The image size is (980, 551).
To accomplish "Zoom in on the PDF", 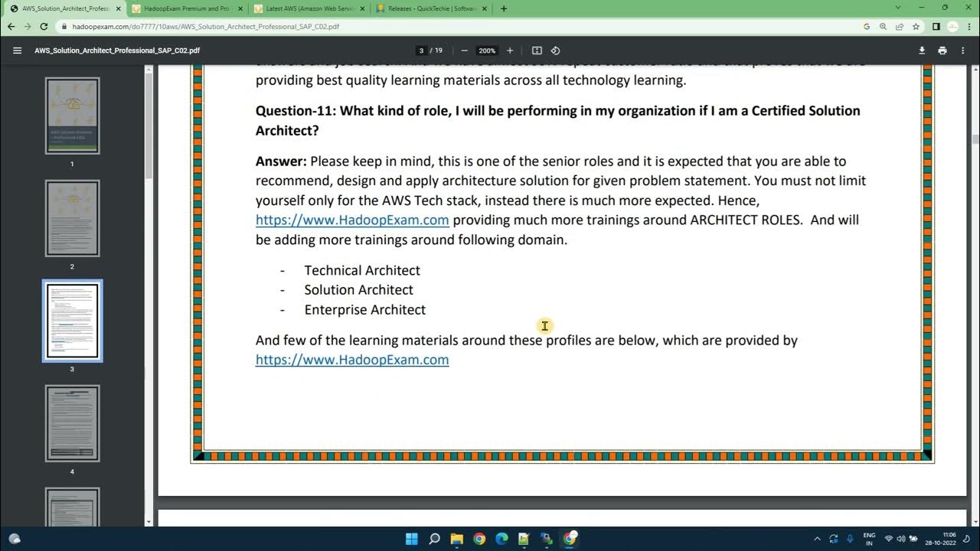I will pyautogui.click(x=510, y=51).
